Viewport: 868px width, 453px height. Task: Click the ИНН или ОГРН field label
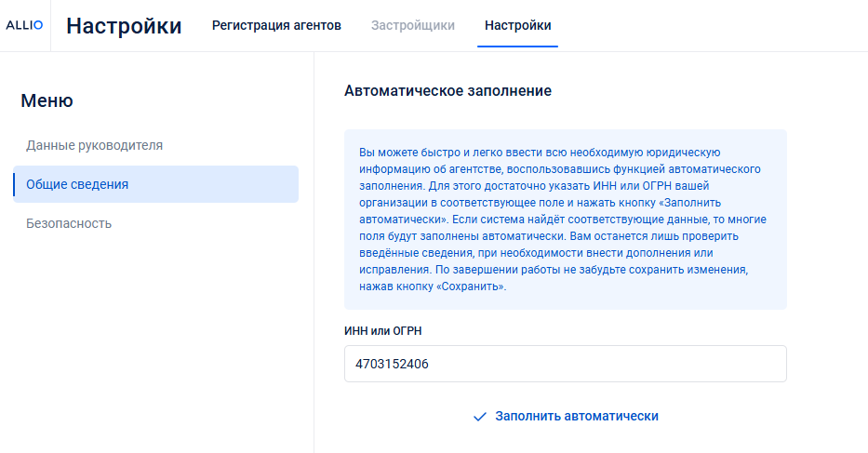[x=383, y=330]
